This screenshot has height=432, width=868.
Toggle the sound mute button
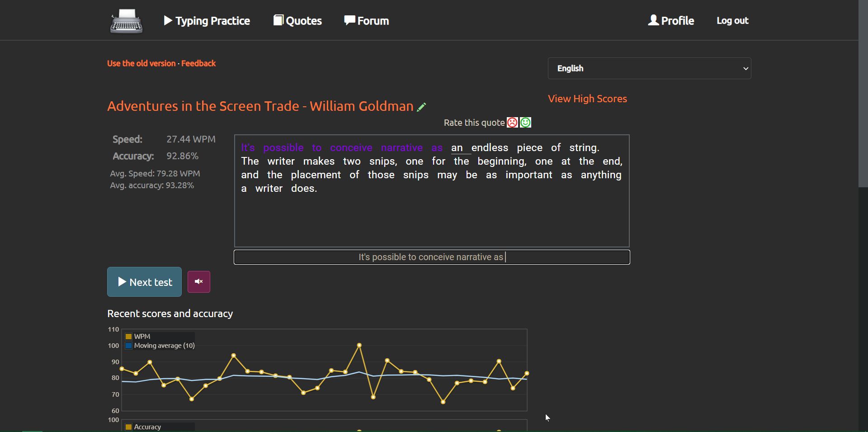199,282
